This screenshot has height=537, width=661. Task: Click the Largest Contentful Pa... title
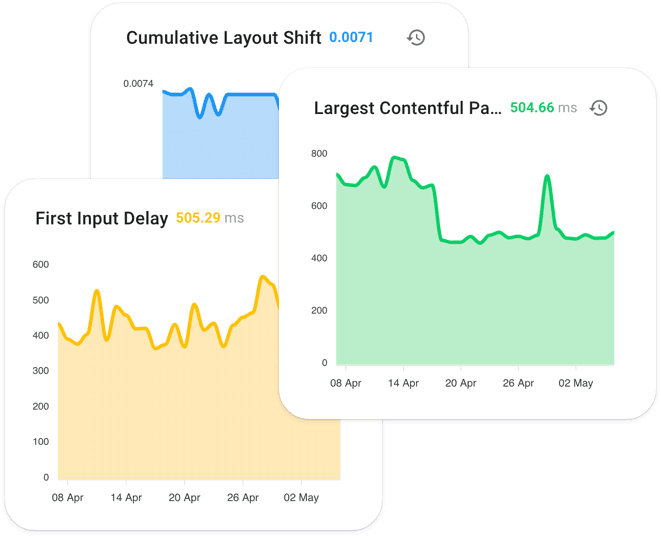pyautogui.click(x=408, y=108)
